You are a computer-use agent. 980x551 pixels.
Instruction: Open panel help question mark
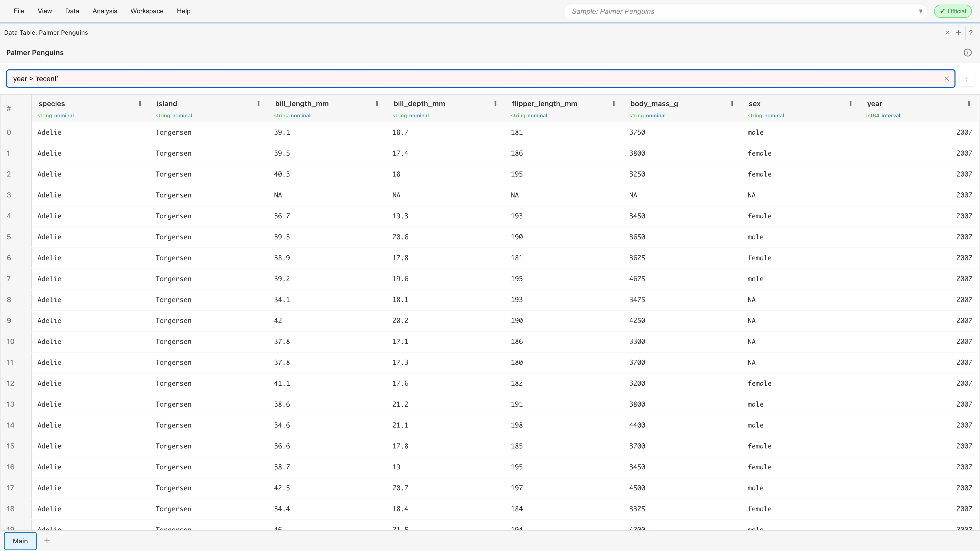(971, 33)
